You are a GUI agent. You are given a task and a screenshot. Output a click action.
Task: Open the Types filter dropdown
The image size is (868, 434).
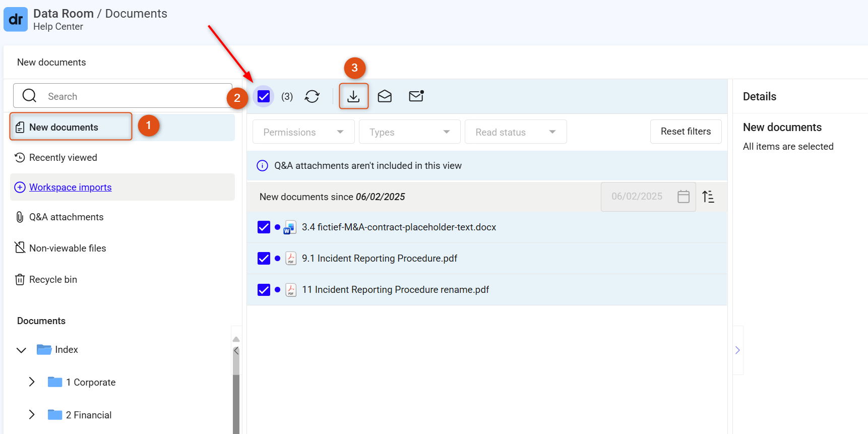tap(410, 132)
